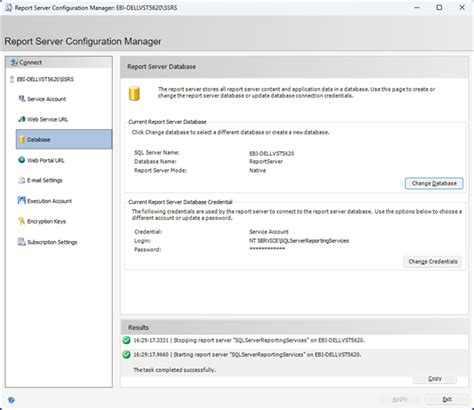
Task: Open the E-mail Settings envelope icon
Action: tap(22, 180)
